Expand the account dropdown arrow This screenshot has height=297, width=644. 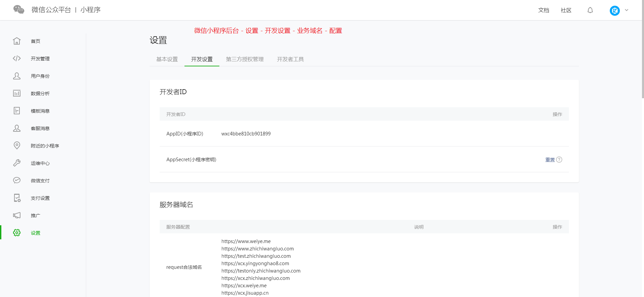(x=627, y=10)
